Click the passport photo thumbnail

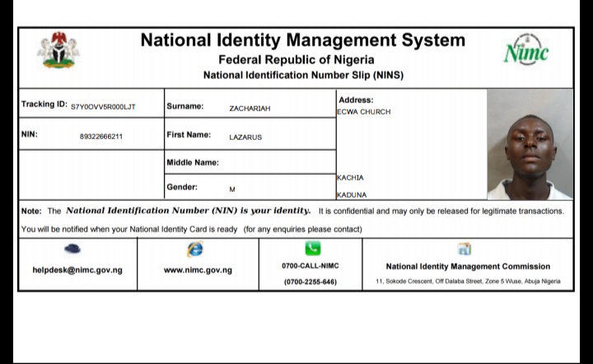(x=530, y=144)
